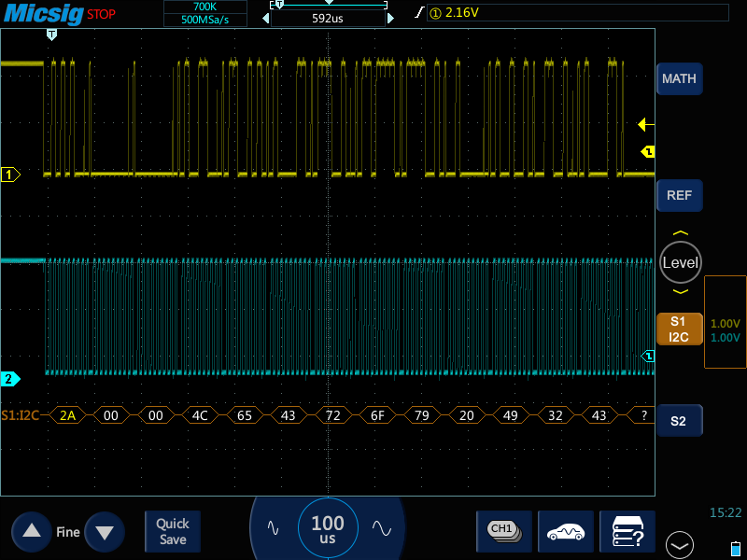Select the 65 decoded byte
This screenshot has height=560, width=747.
pos(245,415)
